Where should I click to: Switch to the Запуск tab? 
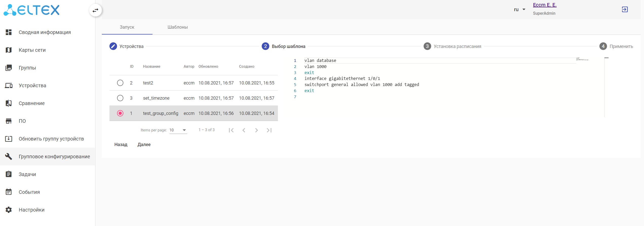point(127,27)
